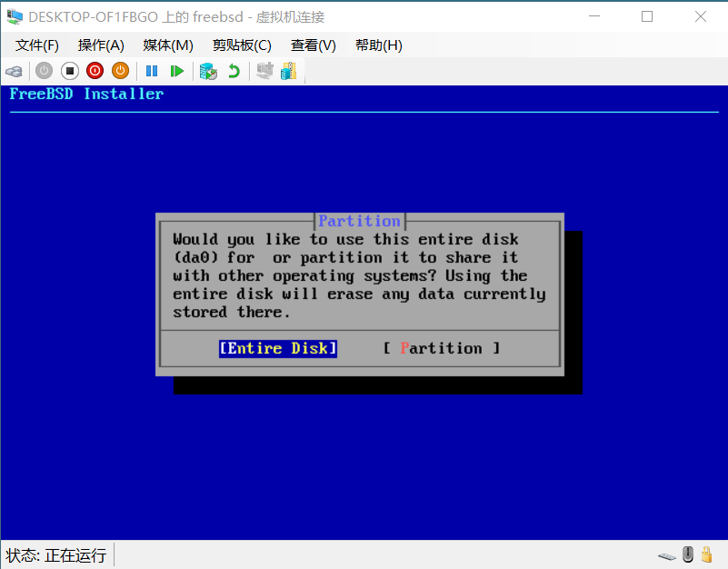Open the 查看(V) menu

[x=313, y=45]
